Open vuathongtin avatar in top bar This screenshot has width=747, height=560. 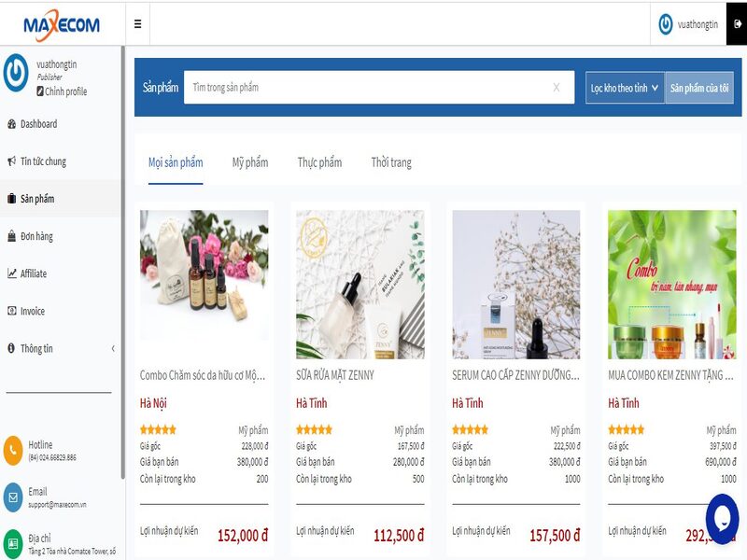point(665,24)
